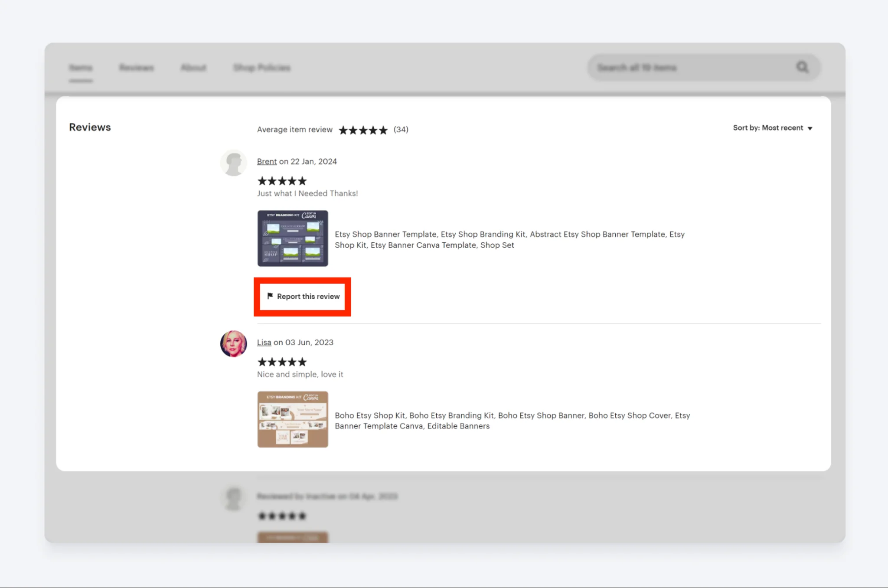
Task: Open the Etsy Shop Banner Template listing title
Action: 509,239
